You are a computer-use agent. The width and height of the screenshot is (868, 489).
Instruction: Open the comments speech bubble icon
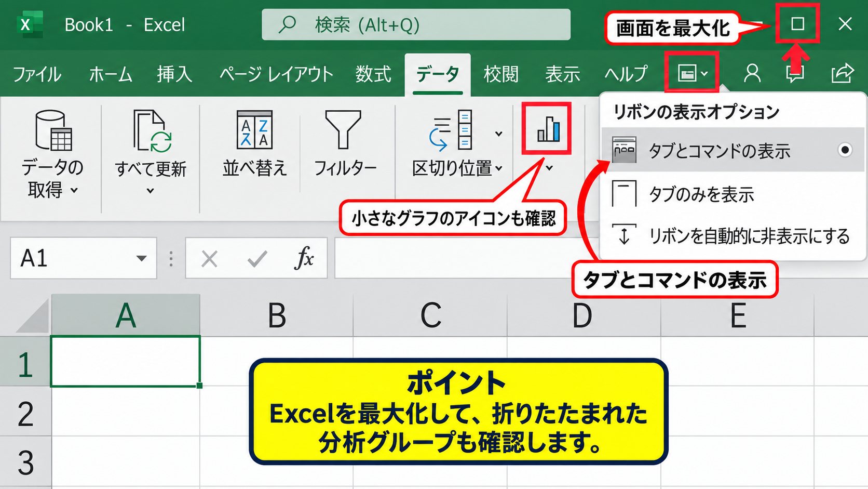tap(795, 73)
